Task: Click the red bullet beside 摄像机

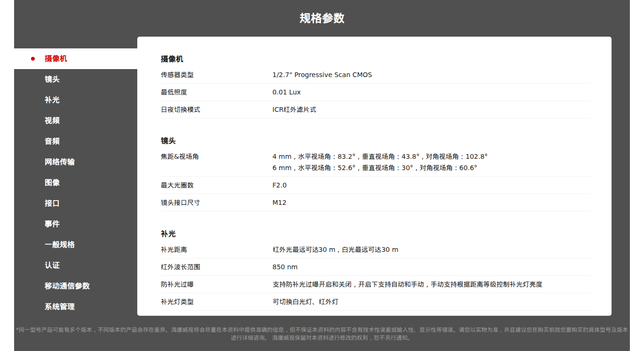Action: pos(33,59)
